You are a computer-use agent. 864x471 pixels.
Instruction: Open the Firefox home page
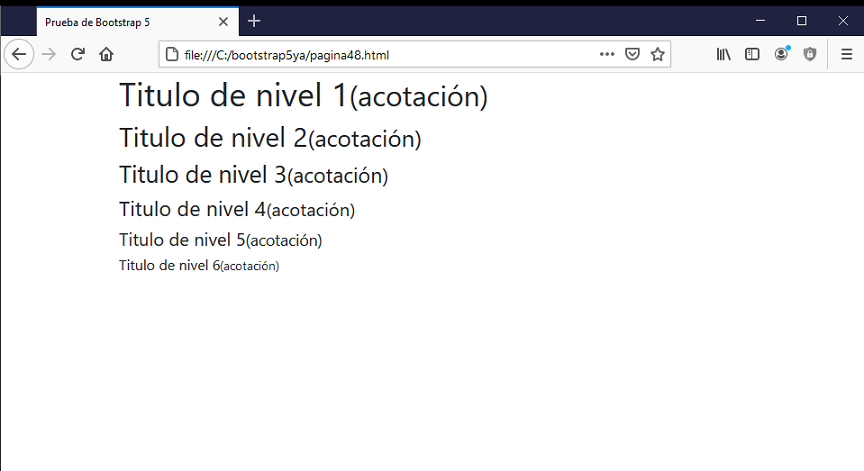[x=106, y=54]
